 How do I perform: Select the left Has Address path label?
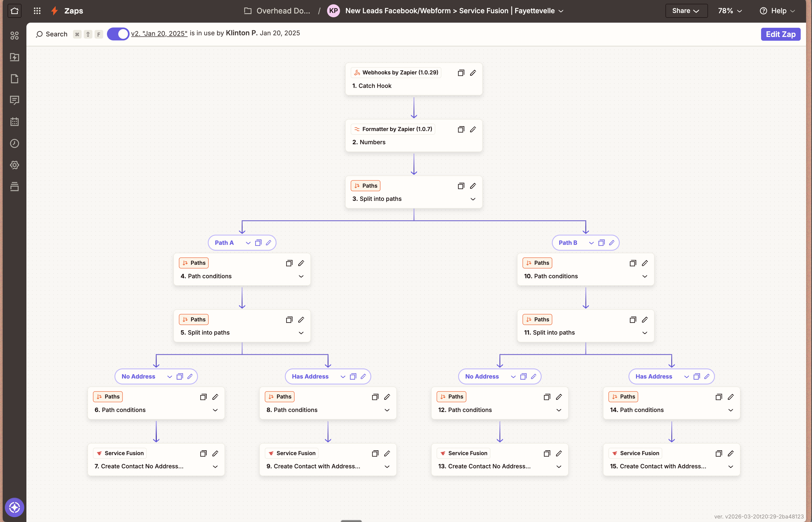[310, 377]
